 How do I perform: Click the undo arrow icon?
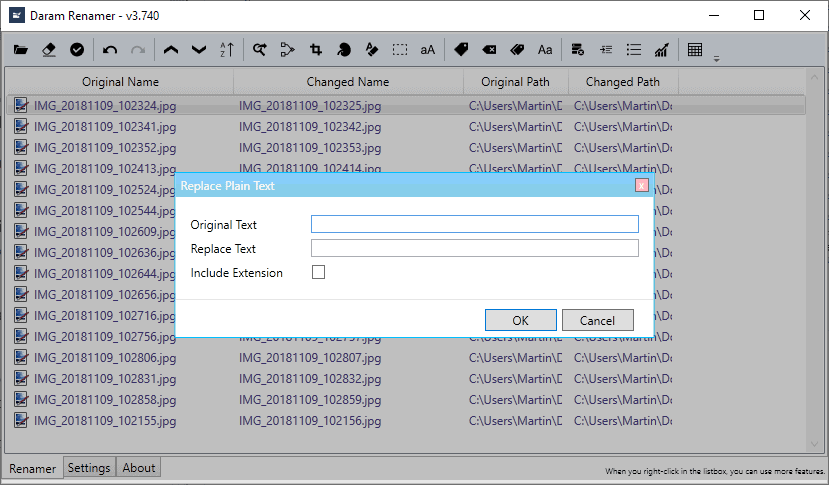coord(109,50)
